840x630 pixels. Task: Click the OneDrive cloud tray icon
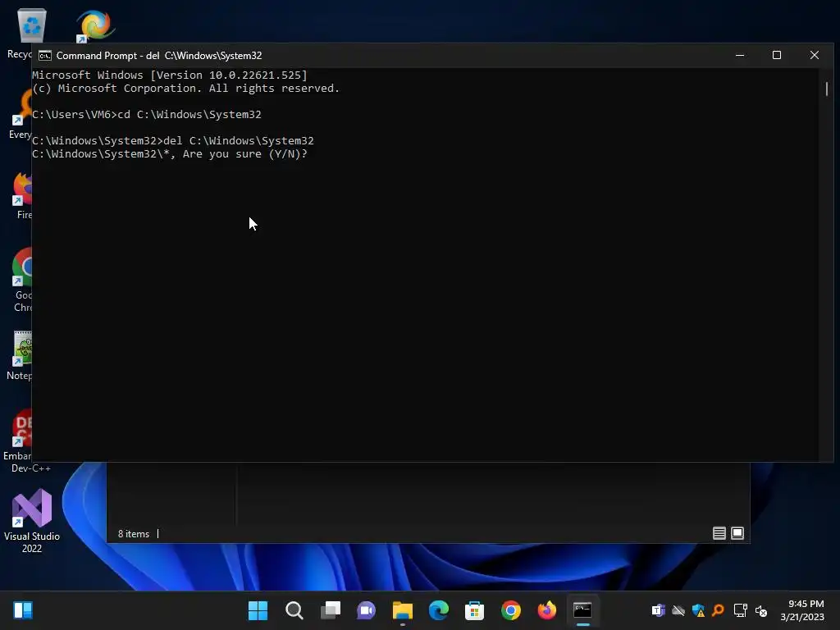(x=678, y=610)
